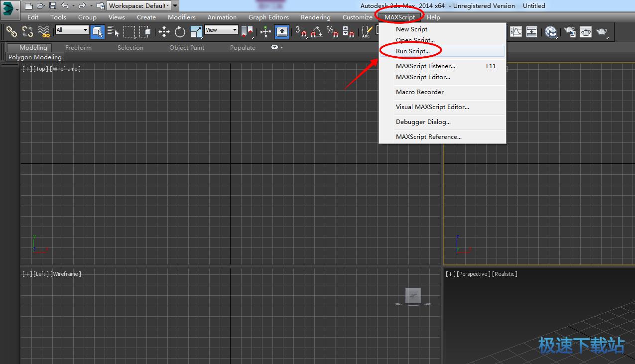The width and height of the screenshot is (635, 364).
Task: Toggle Keyboard Shortcut Override button
Action: point(282,32)
